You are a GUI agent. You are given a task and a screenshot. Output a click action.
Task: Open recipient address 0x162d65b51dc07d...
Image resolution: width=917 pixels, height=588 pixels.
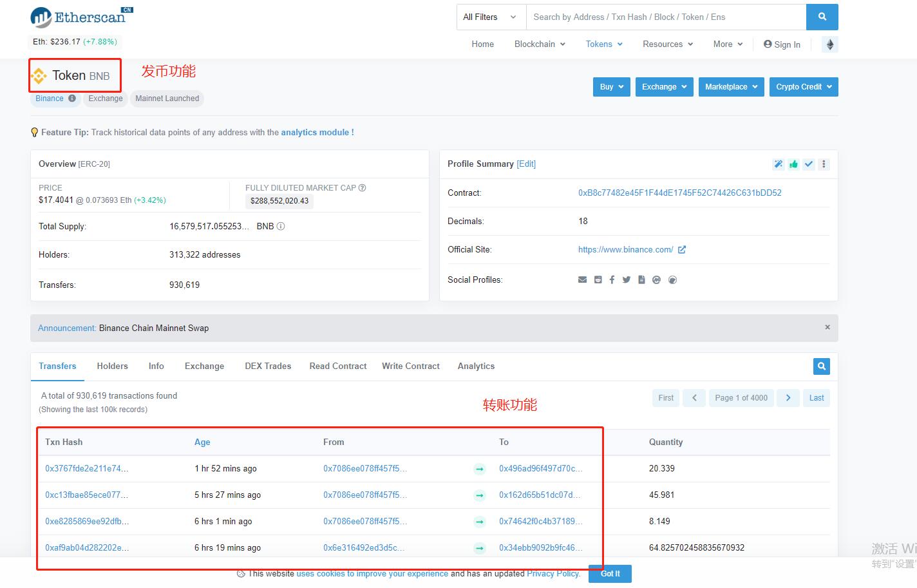pos(540,495)
